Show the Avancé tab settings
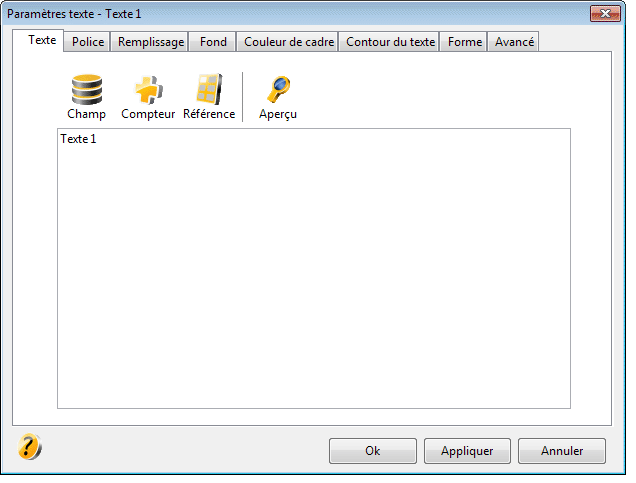Image resolution: width=636 pixels, height=483 pixels. click(514, 42)
